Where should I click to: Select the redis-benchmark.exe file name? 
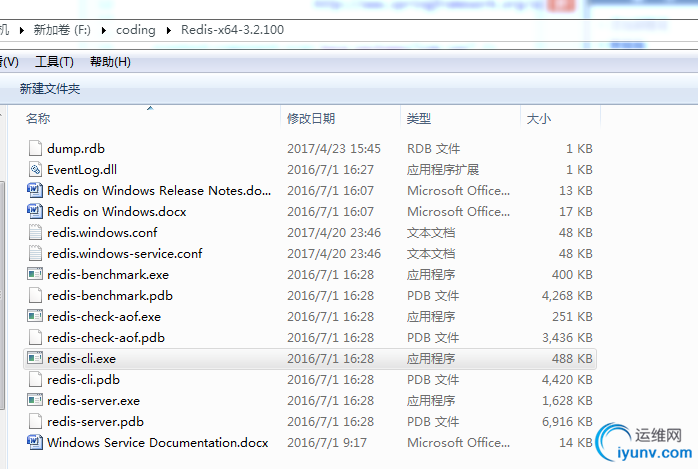click(x=108, y=274)
